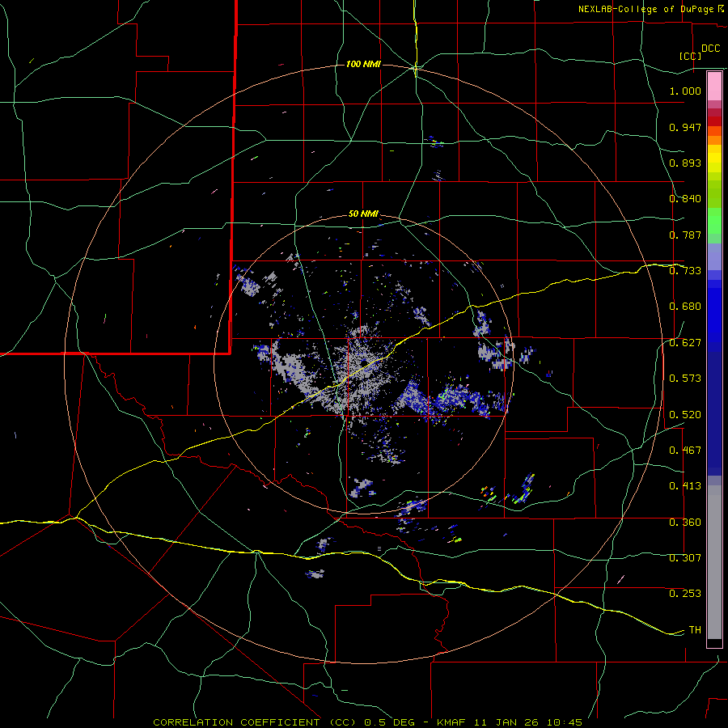
Task: Select the 0.307 scale value
Action: point(685,558)
